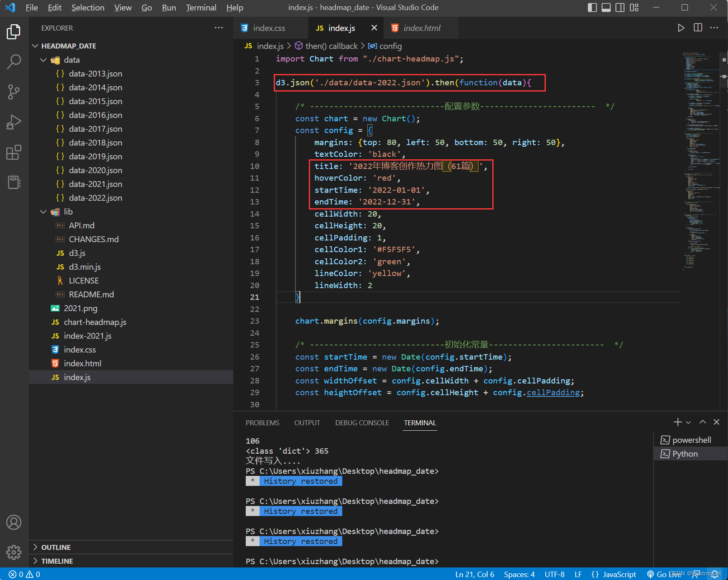Click the New Terminal plus icon
Screen dimensions: 728x580
[x=678, y=422]
